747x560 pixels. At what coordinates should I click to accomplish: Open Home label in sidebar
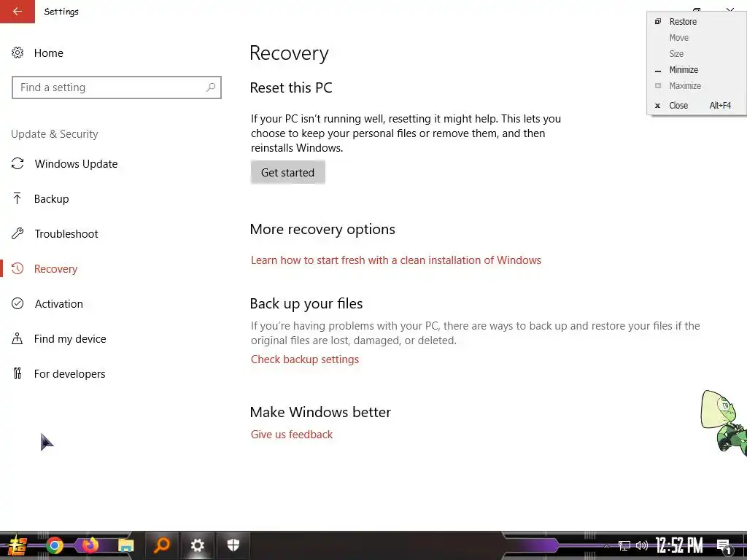coord(49,52)
